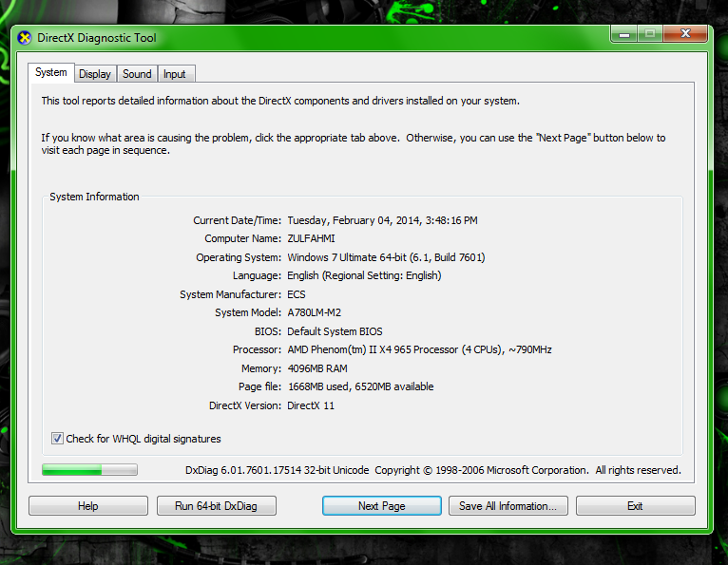Go to the Next Page

point(382,505)
